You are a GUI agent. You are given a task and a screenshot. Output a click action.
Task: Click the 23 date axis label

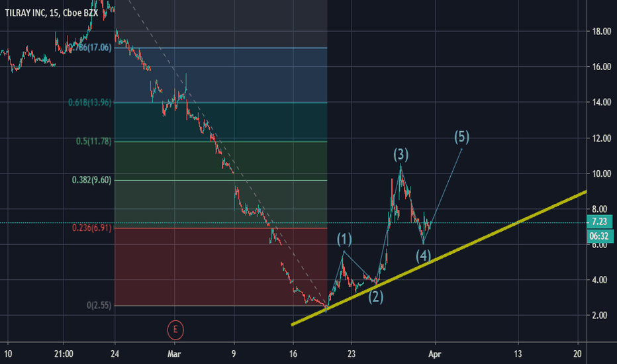tap(352, 354)
